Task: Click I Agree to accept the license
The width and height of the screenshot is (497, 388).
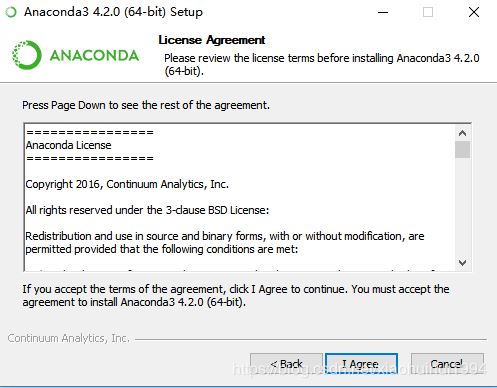Action: click(361, 364)
